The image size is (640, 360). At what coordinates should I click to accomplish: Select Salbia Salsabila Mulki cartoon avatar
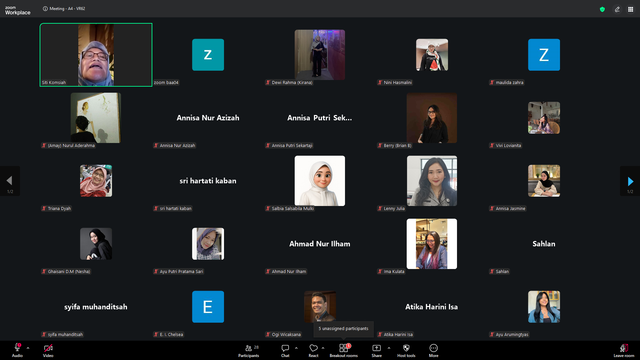[320, 181]
